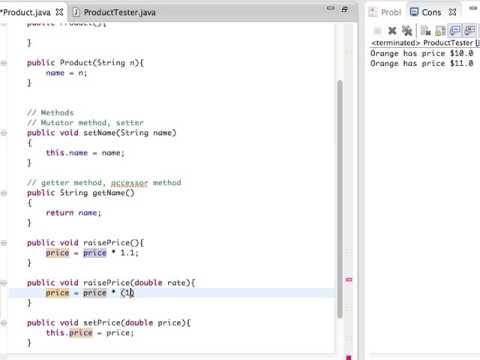Close the Product.java editor tab

59,12
